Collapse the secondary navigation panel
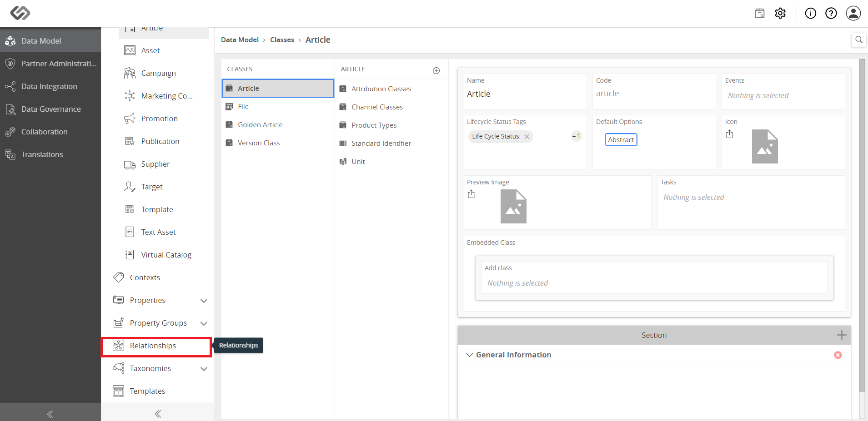The width and height of the screenshot is (868, 421). 158,414
